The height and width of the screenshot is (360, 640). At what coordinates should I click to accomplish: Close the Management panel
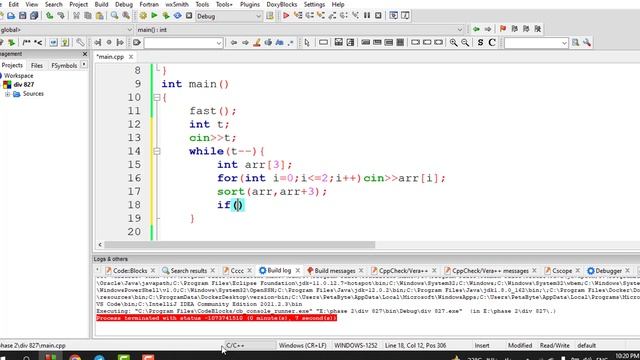[84, 54]
